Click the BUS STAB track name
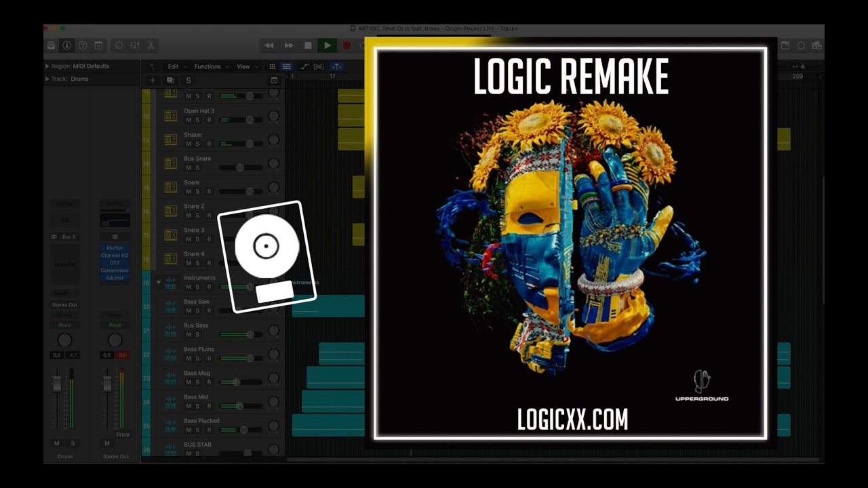Viewport: 868px width, 488px height. click(x=197, y=445)
